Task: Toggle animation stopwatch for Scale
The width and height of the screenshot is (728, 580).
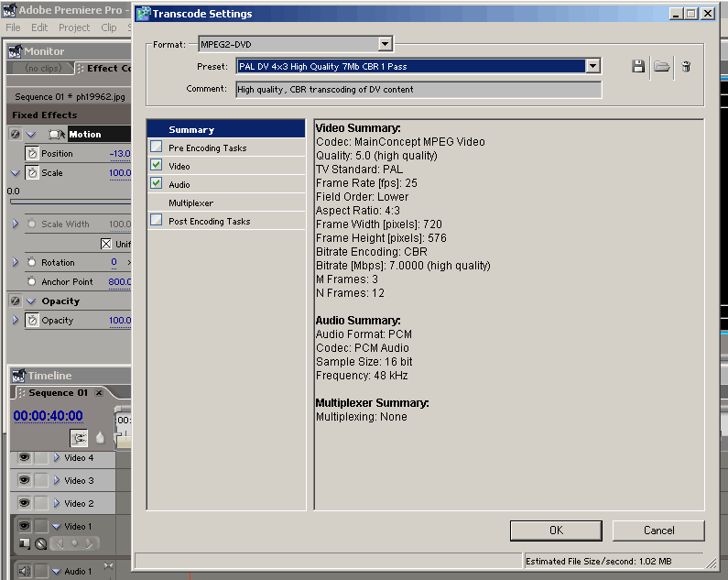Action: [x=32, y=173]
